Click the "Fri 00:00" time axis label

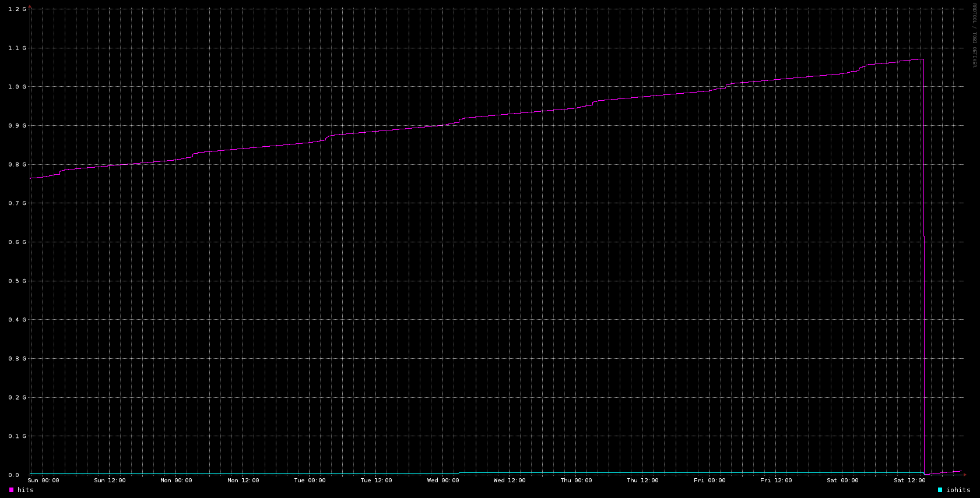point(709,481)
